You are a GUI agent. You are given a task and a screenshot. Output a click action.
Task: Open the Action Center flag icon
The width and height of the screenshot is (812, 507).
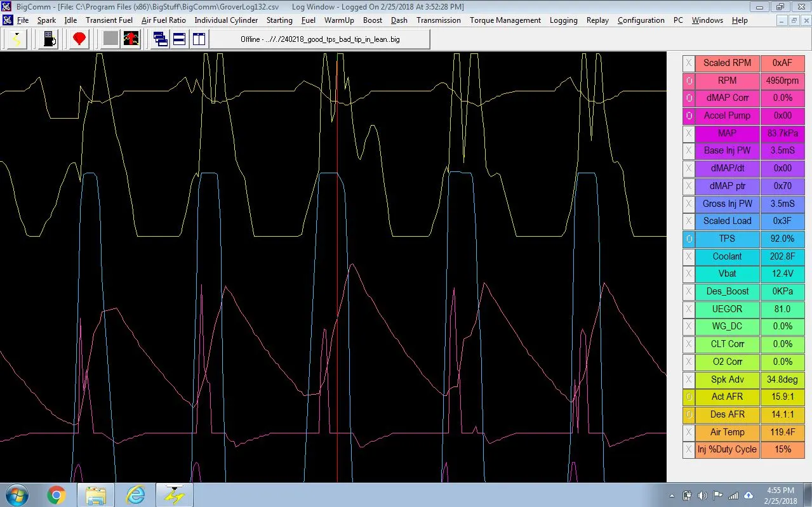click(x=717, y=496)
